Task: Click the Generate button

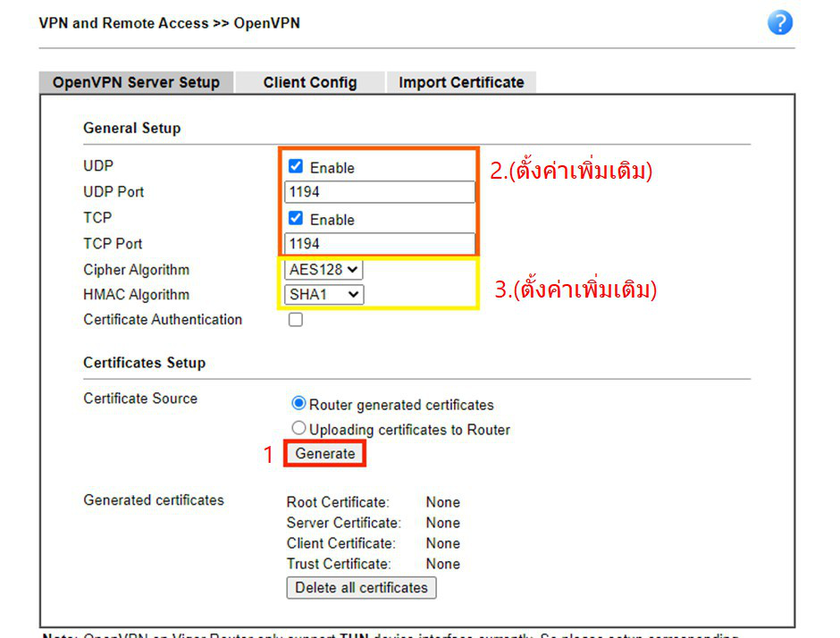Action: click(324, 453)
